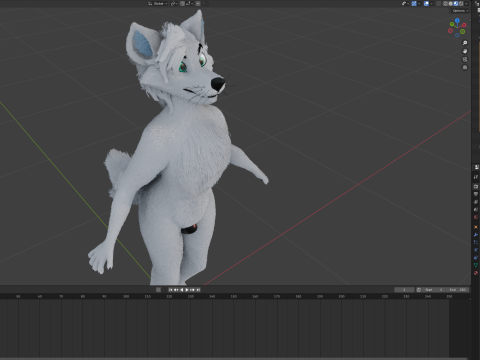Toggle viewport gizmos
Image resolution: width=480 pixels, height=360 pixels.
click(x=414, y=4)
